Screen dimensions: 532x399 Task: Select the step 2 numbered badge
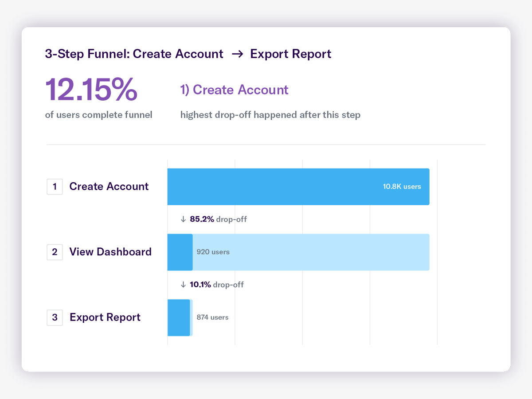click(x=55, y=252)
